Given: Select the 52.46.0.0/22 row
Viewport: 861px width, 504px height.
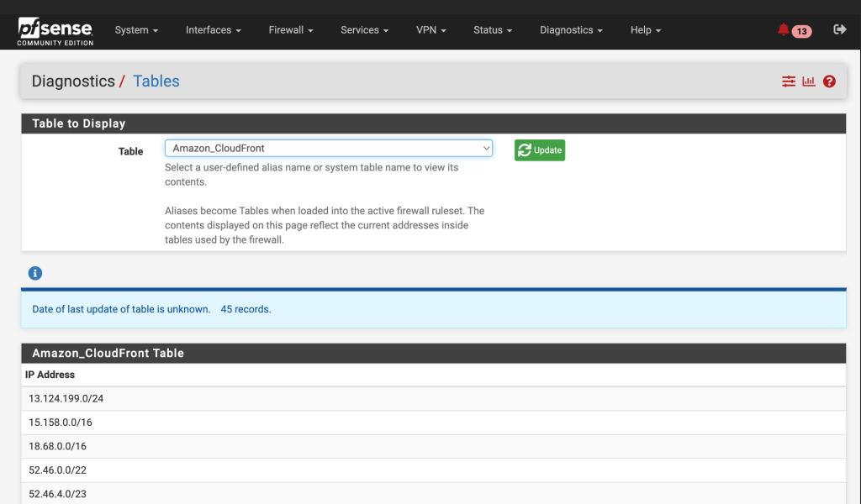Looking at the screenshot, I should coord(434,470).
